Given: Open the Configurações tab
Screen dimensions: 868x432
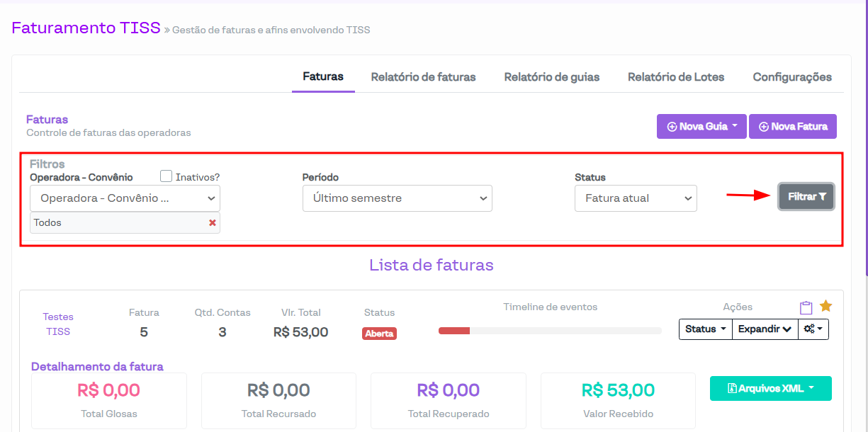Looking at the screenshot, I should (792, 77).
